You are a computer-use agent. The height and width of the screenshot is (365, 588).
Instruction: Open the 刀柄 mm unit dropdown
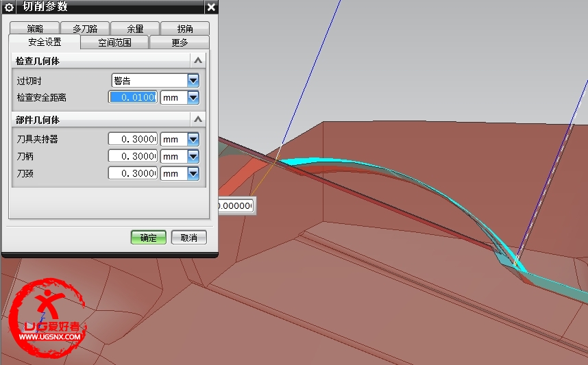click(180, 156)
